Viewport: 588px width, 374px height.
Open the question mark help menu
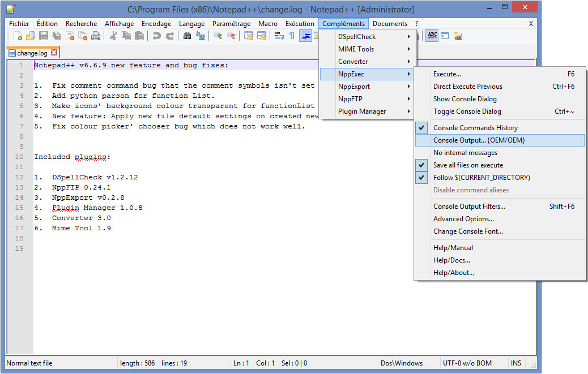416,24
